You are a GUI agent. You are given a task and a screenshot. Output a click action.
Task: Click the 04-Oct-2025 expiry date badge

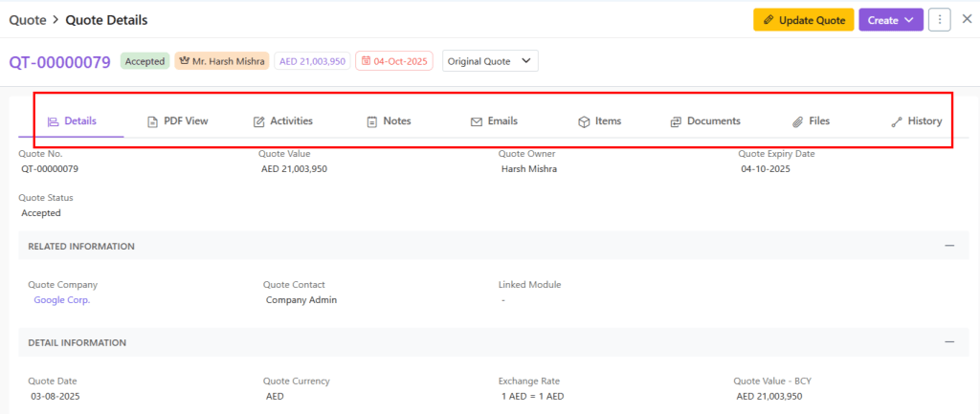point(393,61)
